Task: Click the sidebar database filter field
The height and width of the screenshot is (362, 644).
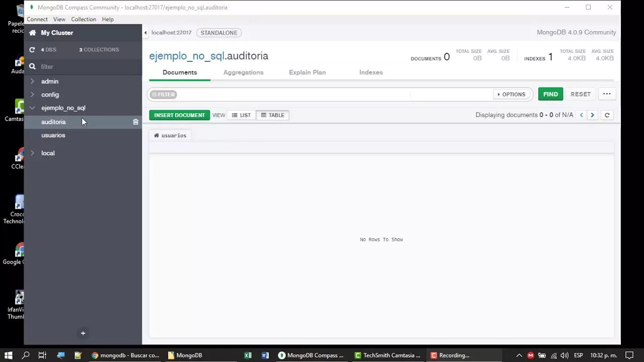Action: tap(83, 66)
